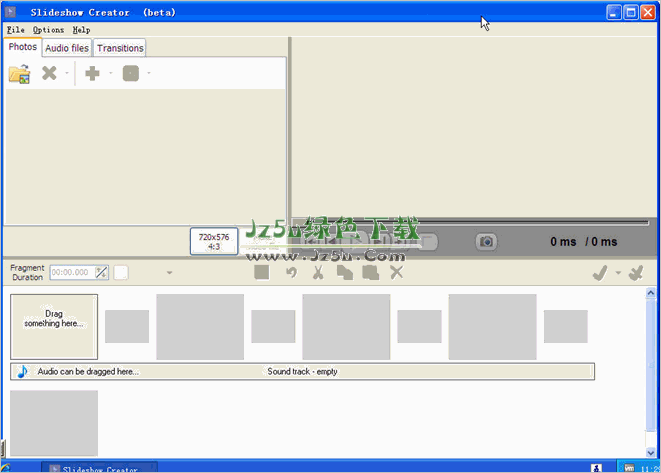Click timeline scrollbar up arrow

650,293
